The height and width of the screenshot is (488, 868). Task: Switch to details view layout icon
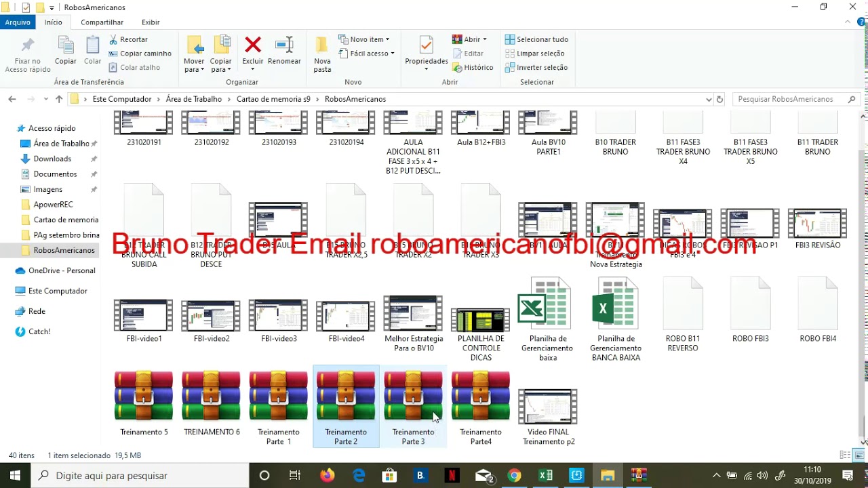click(x=845, y=455)
